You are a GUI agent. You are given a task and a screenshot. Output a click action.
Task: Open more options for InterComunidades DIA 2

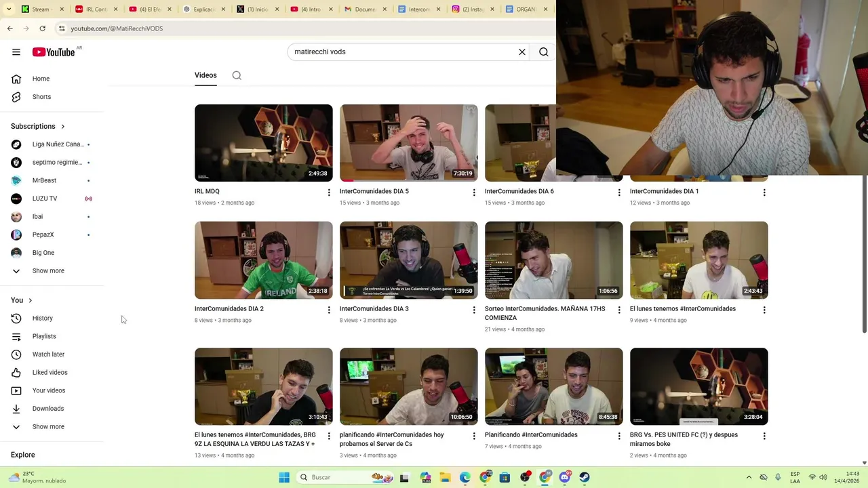pyautogui.click(x=329, y=310)
